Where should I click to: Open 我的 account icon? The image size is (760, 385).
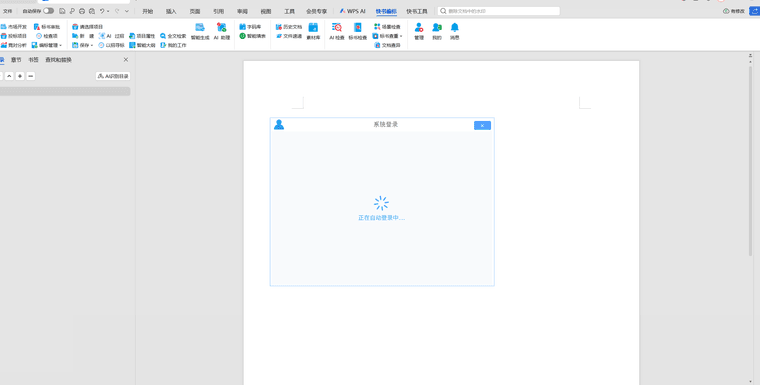pyautogui.click(x=437, y=32)
